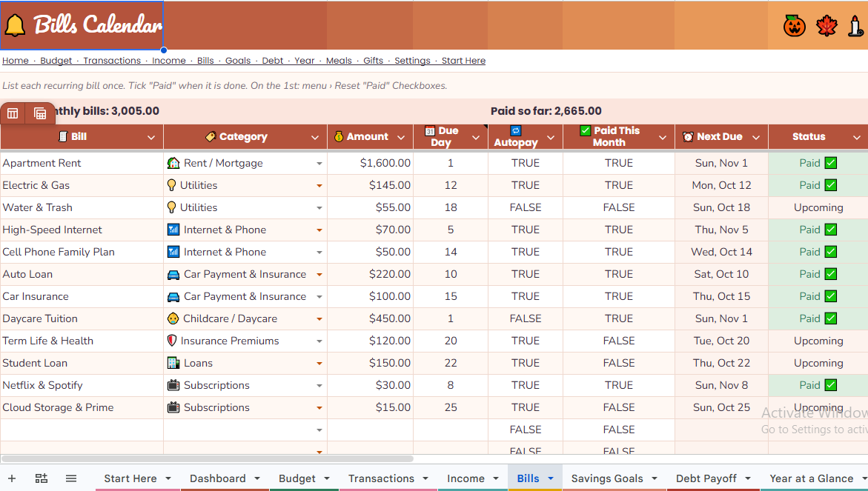This screenshot has width=868, height=491.
Task: Open the Gifts navigation link
Action: 373,61
